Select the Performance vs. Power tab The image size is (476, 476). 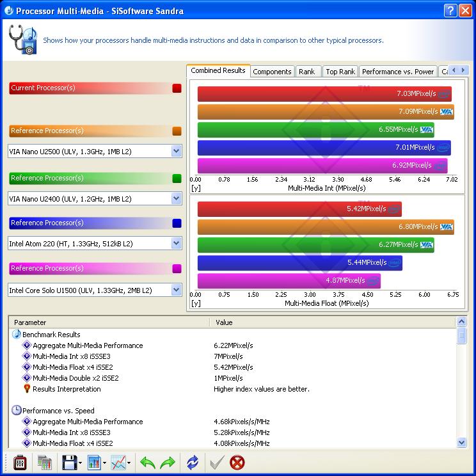[398, 72]
